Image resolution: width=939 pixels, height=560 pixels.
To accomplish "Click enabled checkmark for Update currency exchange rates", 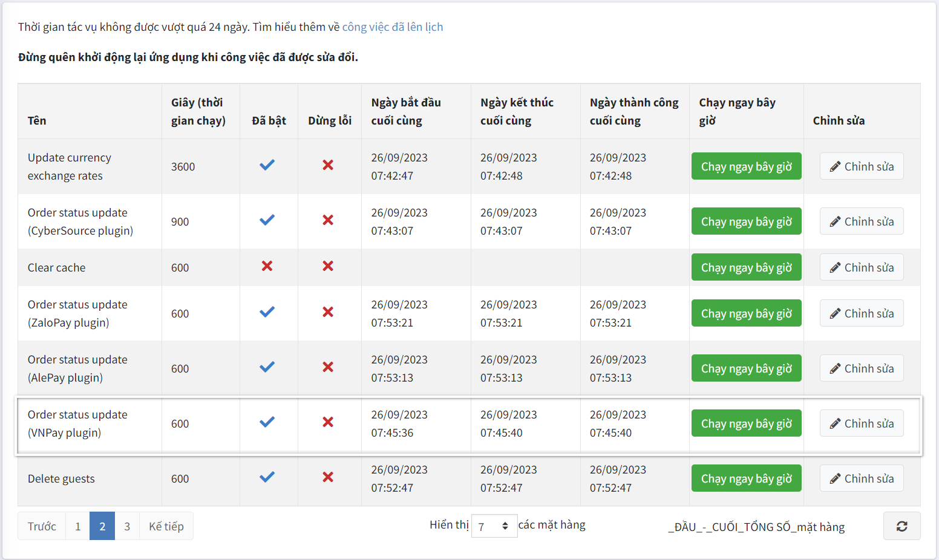I will click(267, 164).
